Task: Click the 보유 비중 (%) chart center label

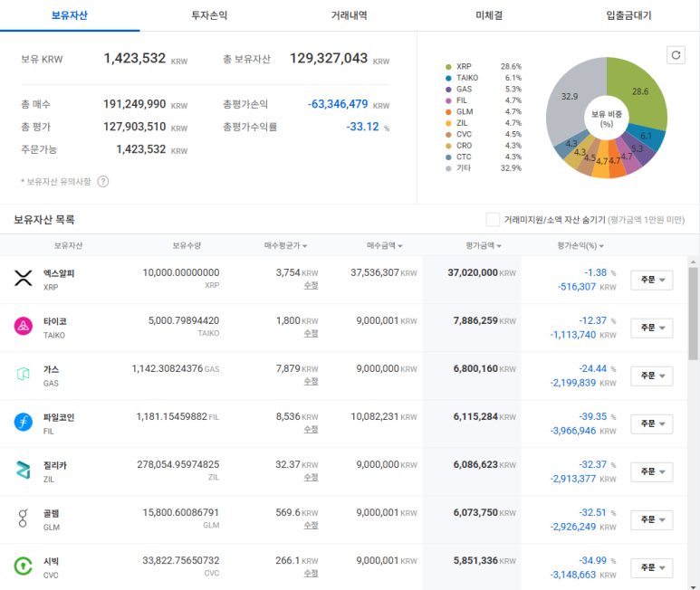Action: point(607,119)
